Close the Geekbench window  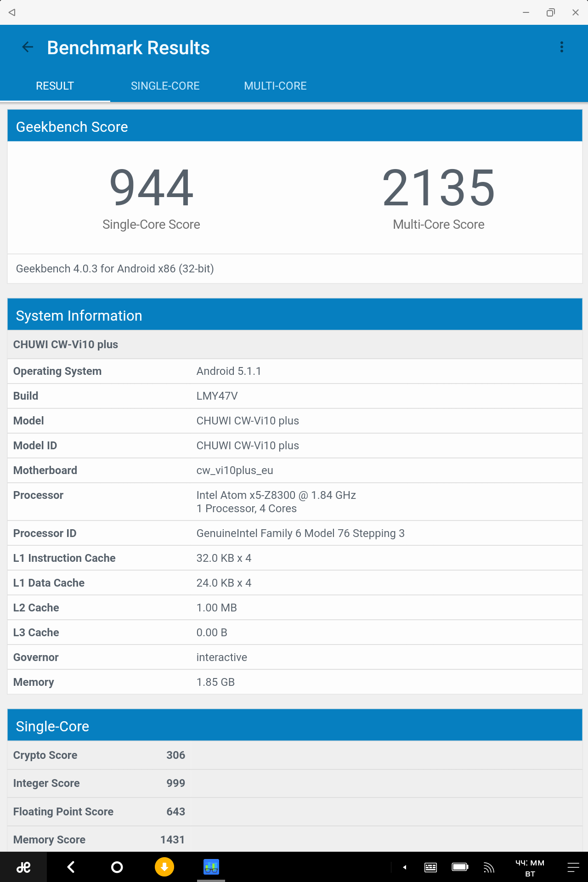point(576,12)
